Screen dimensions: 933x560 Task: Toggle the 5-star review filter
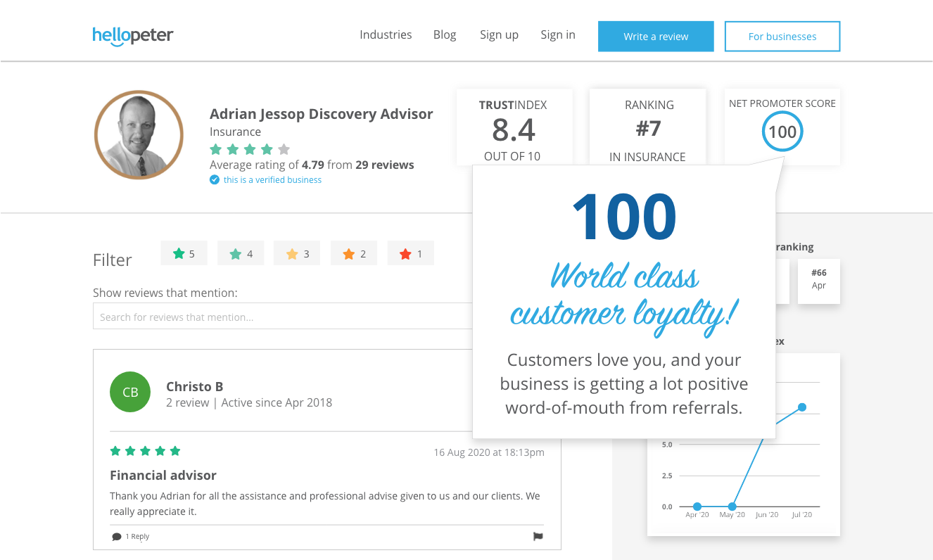(x=184, y=253)
